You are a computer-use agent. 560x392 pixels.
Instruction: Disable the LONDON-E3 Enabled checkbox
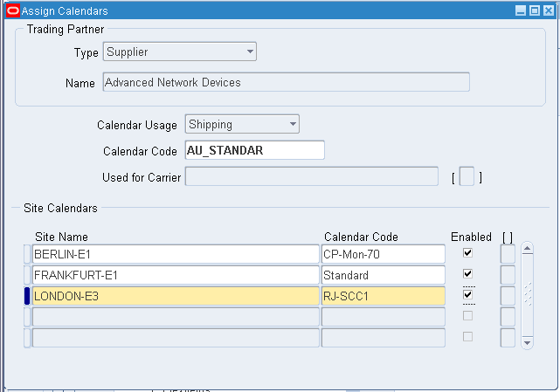[468, 295]
